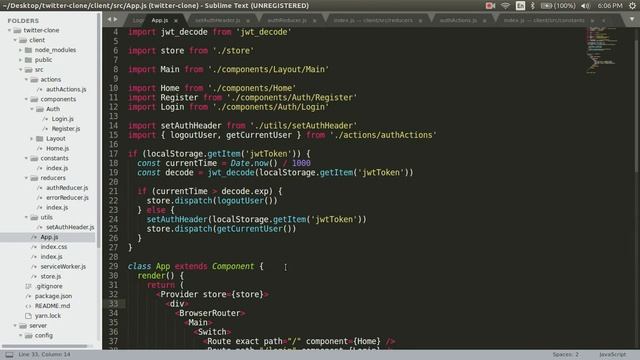The image size is (640, 360).
Task: Open the tab list dropdown arrow
Action: click(x=632, y=19)
